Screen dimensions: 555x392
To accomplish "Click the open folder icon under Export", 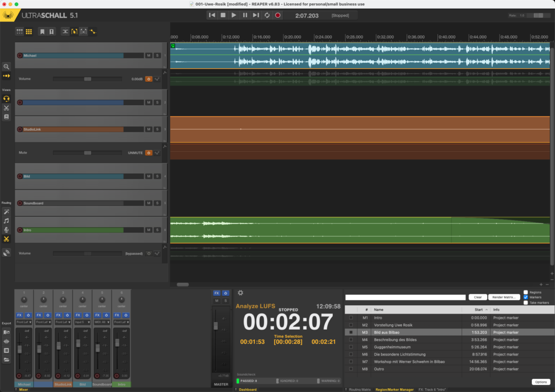I will [7, 359].
